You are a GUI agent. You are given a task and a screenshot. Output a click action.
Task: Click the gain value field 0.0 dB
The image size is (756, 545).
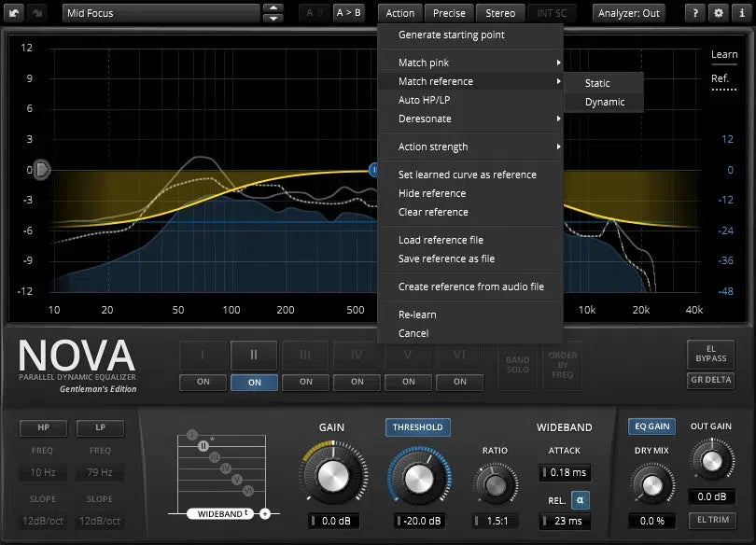coord(332,521)
